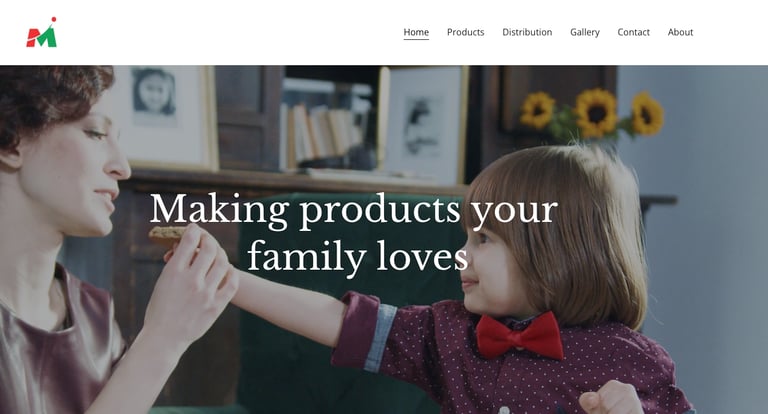Click the 'family loves' headline line
The width and height of the screenshot is (768, 414).
click(358, 256)
